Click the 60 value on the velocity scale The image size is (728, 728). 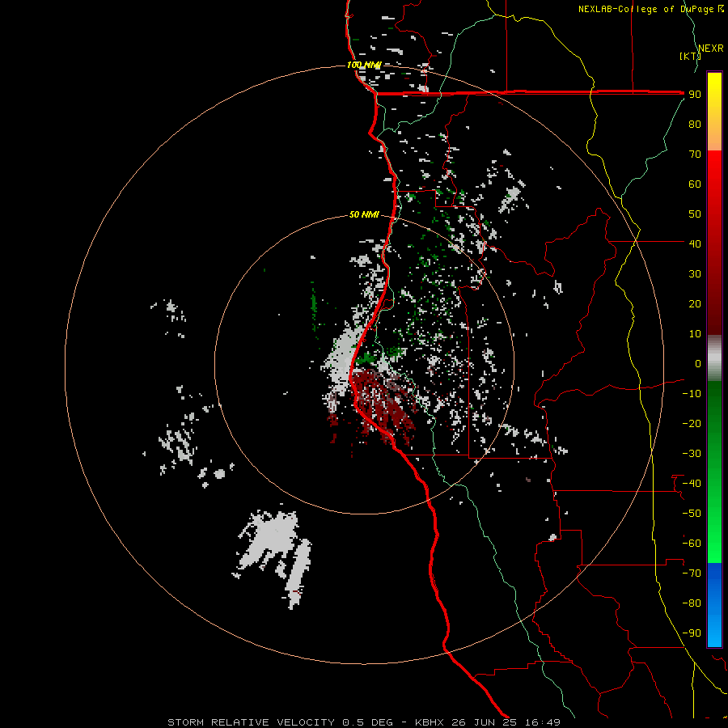[x=695, y=184]
